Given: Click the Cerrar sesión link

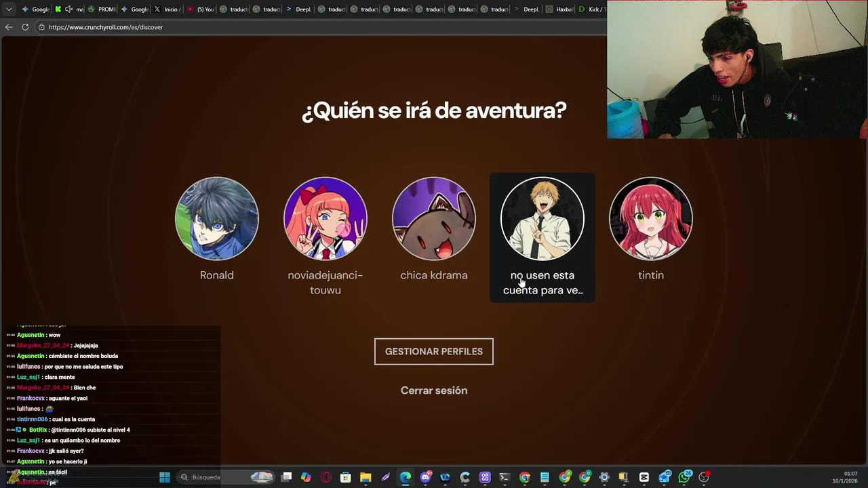Looking at the screenshot, I should point(434,390).
